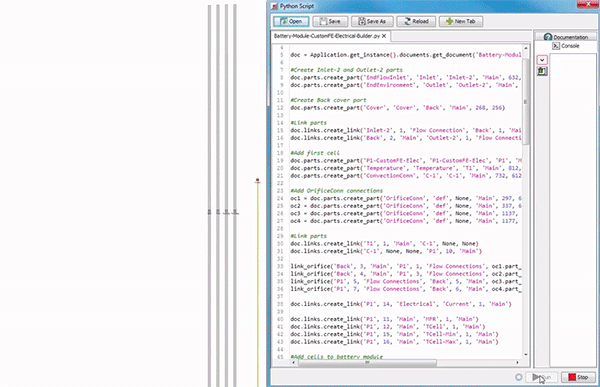The height and width of the screenshot is (387, 600).
Task: Expand the console chevron dropdown
Action: coord(542,60)
